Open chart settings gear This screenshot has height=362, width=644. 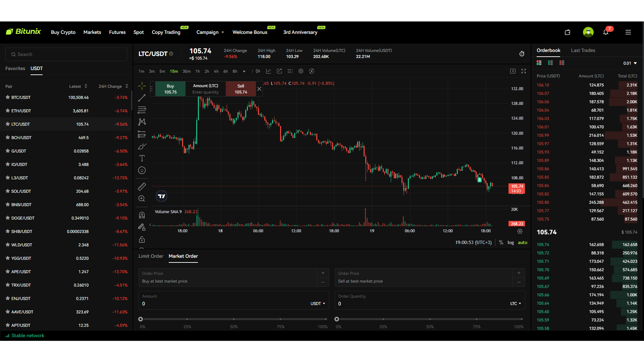click(x=301, y=71)
